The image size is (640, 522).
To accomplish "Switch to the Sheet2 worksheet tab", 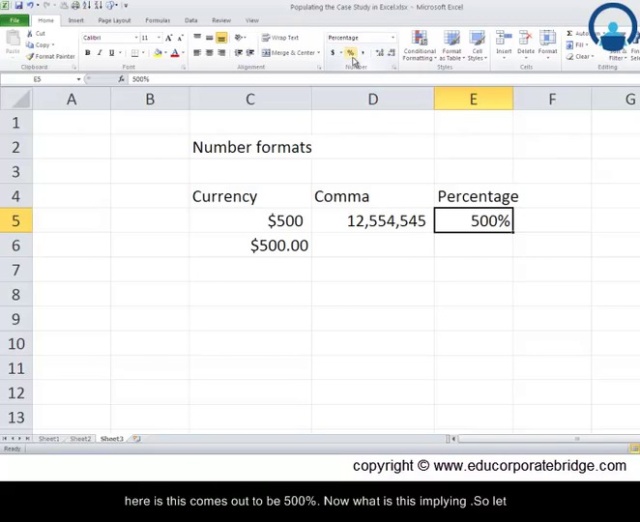I will (80, 439).
